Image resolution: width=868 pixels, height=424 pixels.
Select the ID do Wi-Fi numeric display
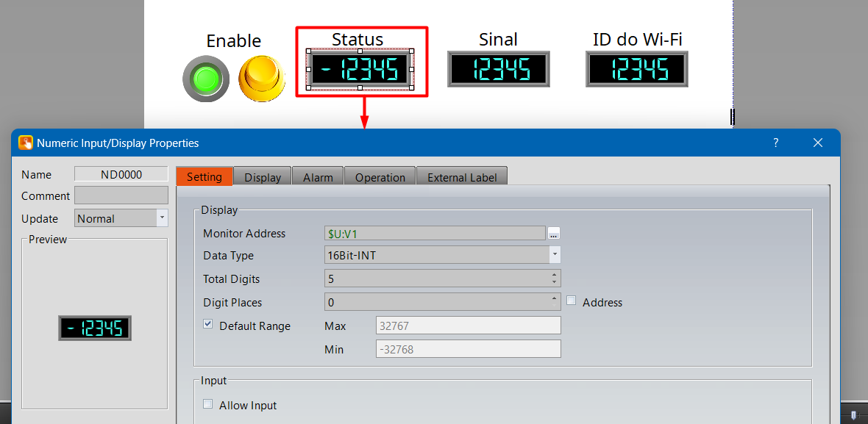click(637, 70)
